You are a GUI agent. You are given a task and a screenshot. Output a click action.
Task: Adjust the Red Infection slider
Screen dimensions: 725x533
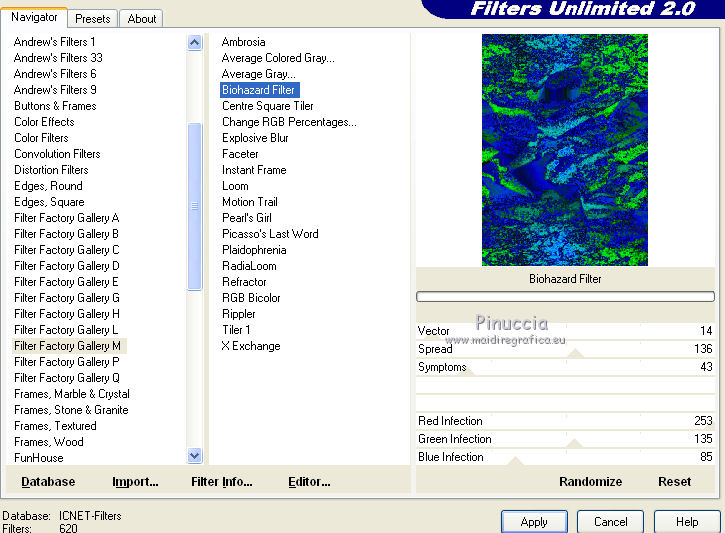565,421
